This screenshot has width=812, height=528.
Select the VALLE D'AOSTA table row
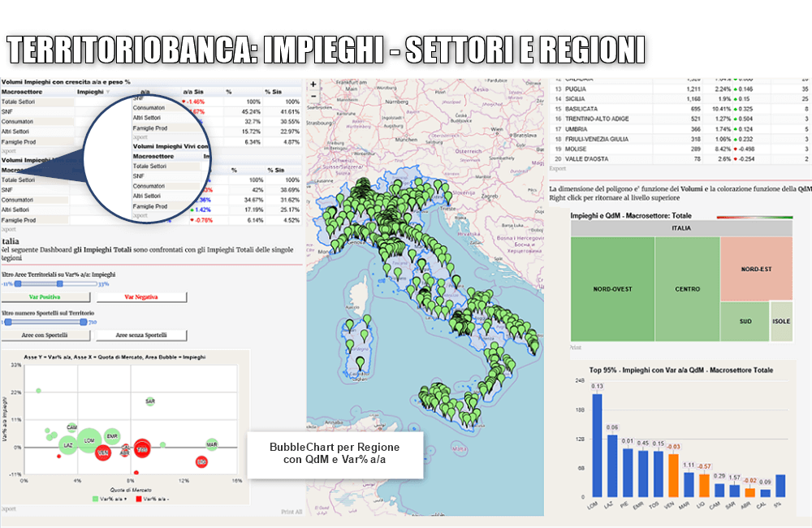tap(680, 159)
